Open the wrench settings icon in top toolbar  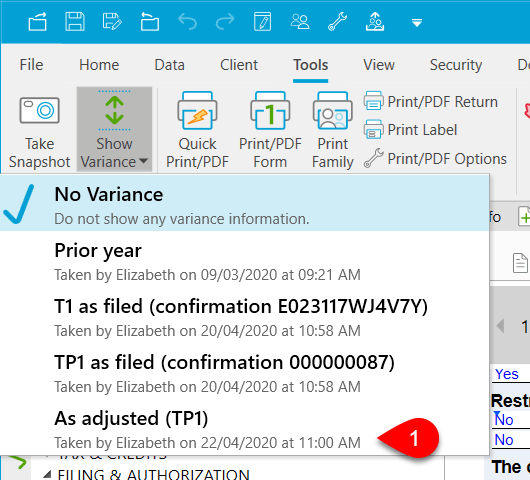click(x=337, y=22)
